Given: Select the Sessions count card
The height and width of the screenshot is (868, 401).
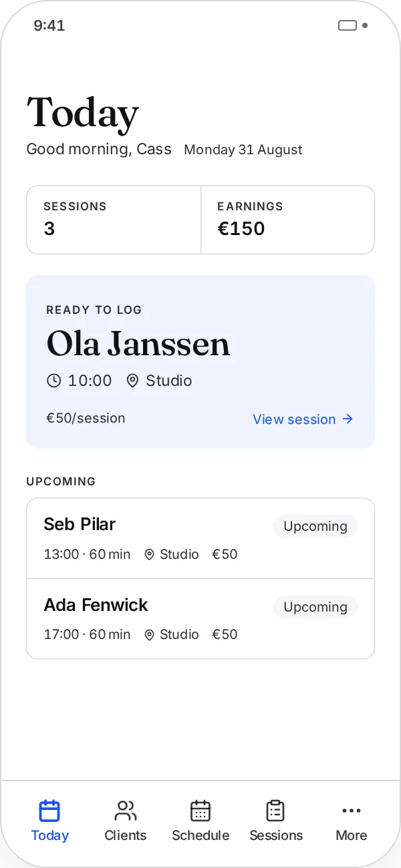Looking at the screenshot, I should pos(114,220).
